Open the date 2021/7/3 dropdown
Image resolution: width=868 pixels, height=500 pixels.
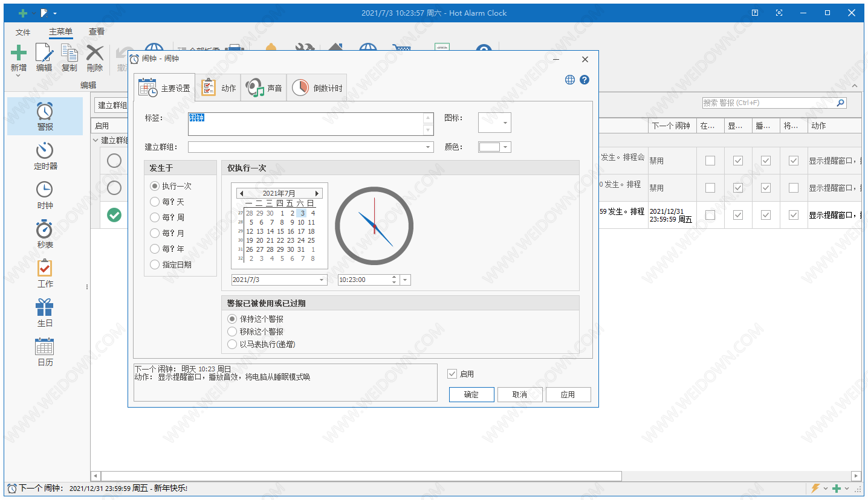coord(322,280)
